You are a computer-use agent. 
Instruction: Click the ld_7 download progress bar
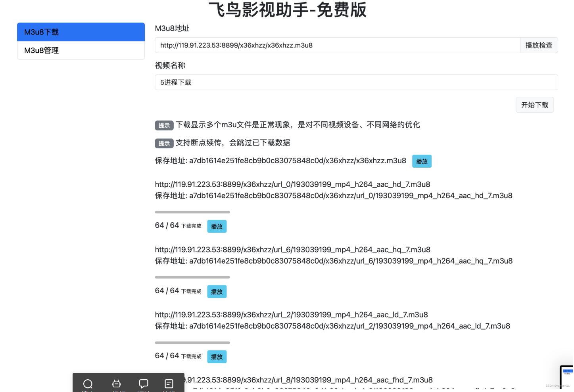tap(192, 342)
